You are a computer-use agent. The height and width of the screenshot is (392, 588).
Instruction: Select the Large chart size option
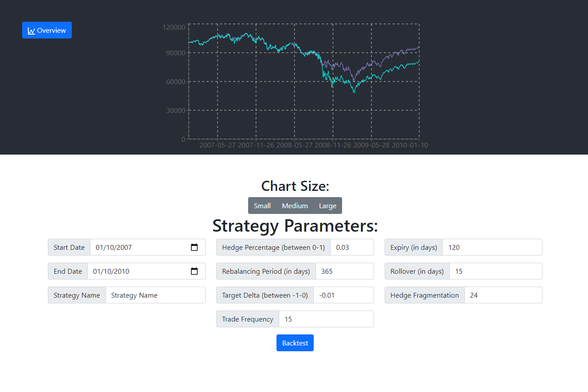[327, 206]
